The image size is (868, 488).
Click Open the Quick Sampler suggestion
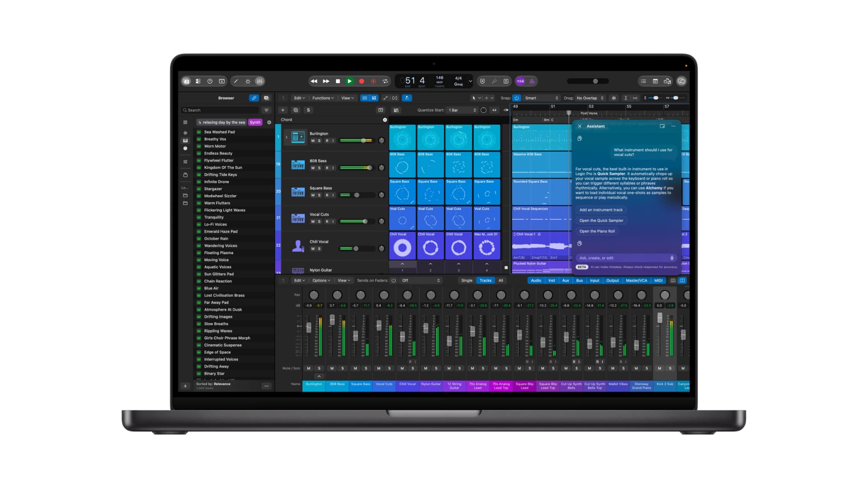click(601, 221)
